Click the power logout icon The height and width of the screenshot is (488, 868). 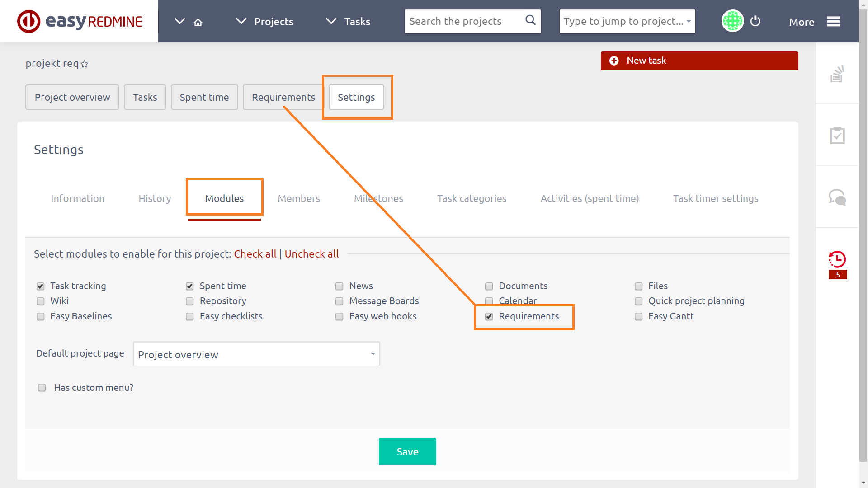[x=755, y=21]
